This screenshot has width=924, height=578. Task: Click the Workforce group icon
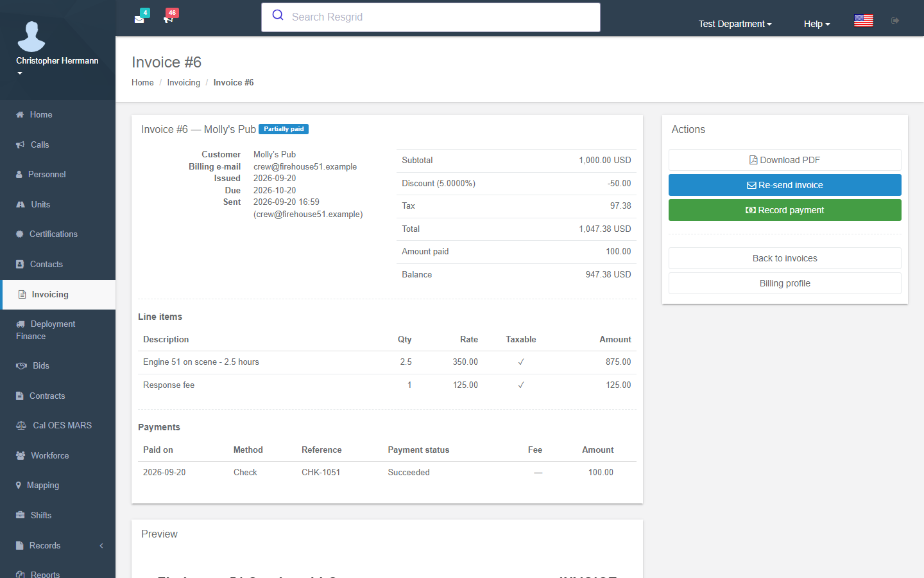pyautogui.click(x=21, y=456)
